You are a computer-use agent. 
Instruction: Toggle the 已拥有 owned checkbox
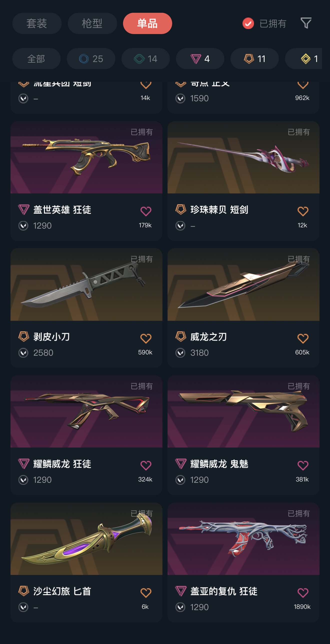(248, 24)
